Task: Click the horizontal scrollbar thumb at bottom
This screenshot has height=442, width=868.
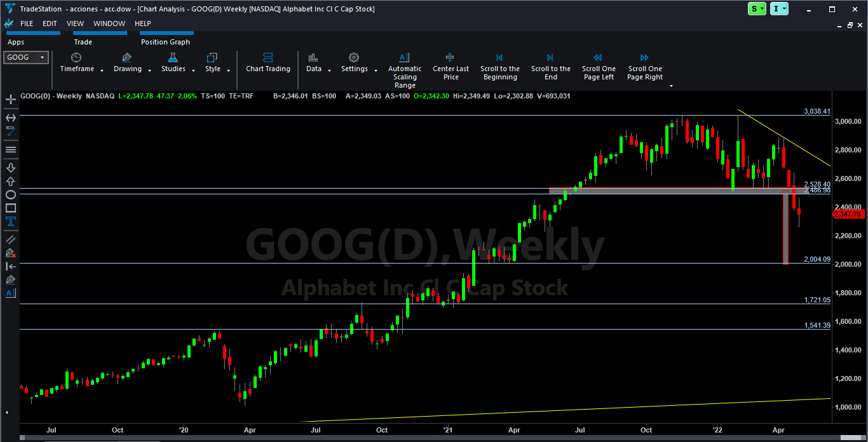Action: point(851,438)
